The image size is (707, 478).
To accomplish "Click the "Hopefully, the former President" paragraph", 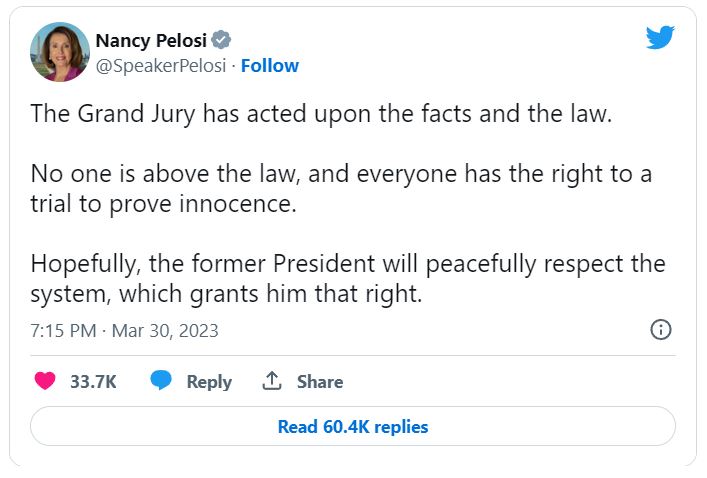I will click(347, 264).
